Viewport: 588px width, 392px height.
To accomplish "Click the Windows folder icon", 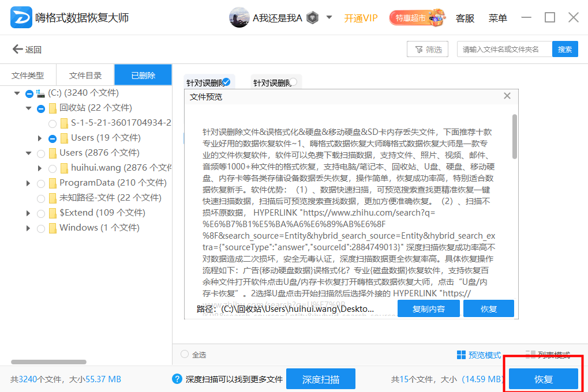I will pos(53,228).
